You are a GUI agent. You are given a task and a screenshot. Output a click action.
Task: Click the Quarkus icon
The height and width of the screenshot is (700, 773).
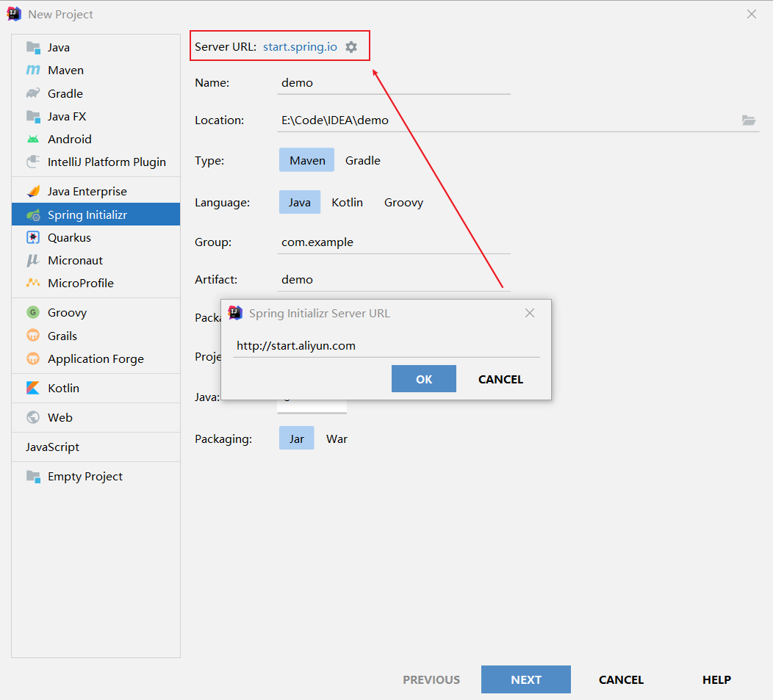click(x=33, y=237)
